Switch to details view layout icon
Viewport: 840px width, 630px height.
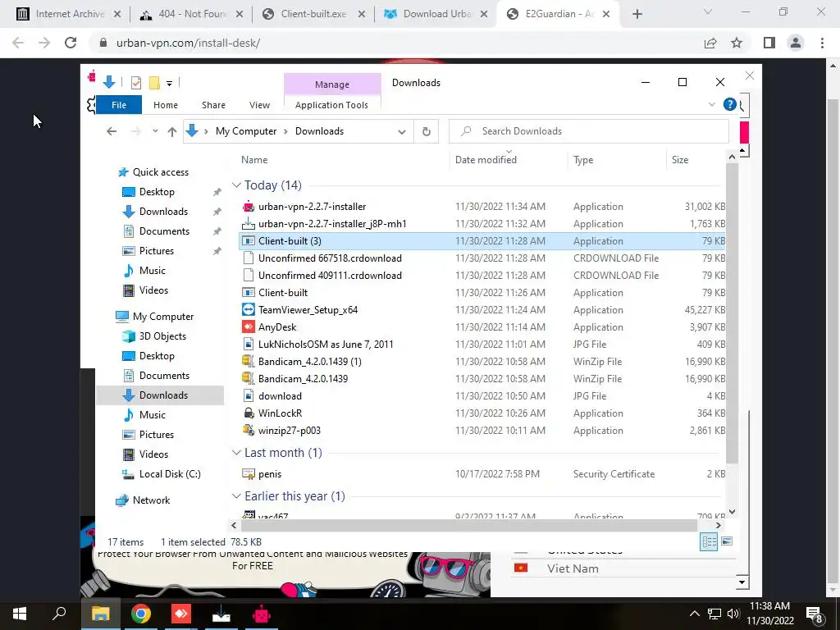(709, 541)
